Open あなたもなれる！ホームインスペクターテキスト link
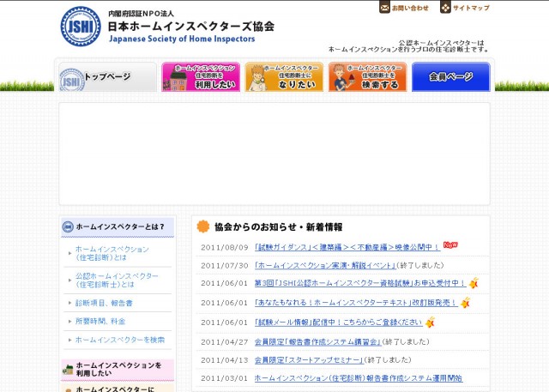Viewport: 549px width, 392px height. tap(355, 303)
